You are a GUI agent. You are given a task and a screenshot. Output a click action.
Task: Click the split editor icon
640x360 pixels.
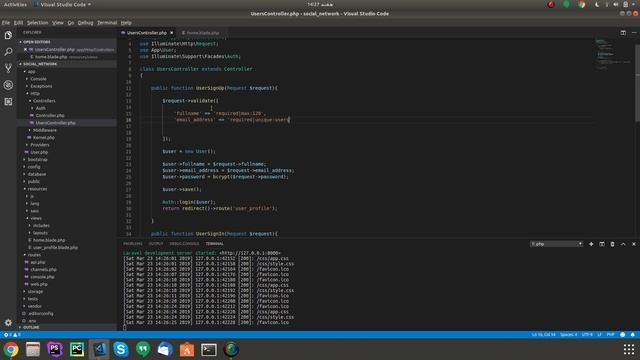[623, 33]
